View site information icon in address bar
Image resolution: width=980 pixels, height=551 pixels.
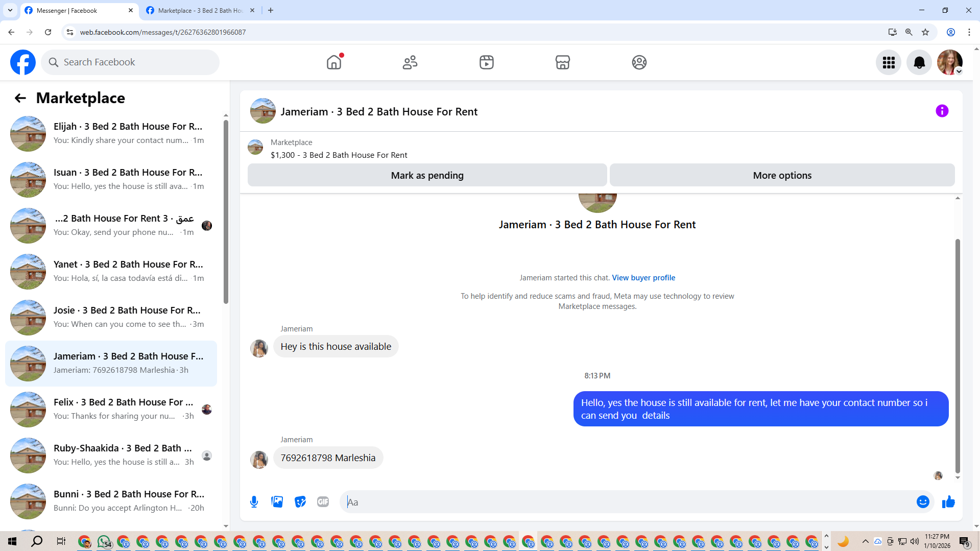click(x=70, y=32)
